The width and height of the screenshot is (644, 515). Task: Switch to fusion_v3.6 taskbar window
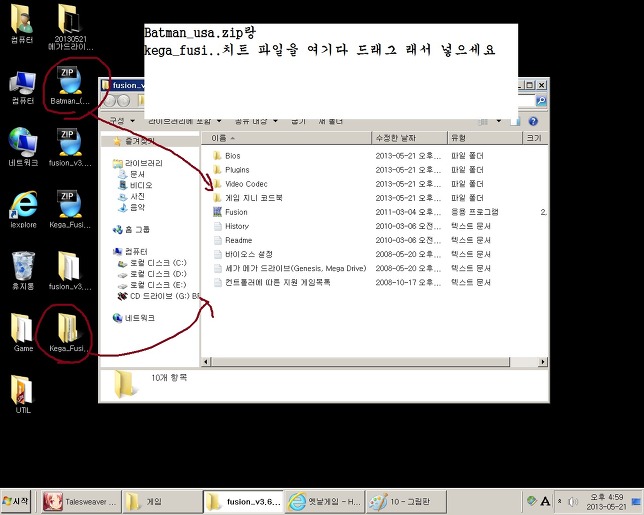244,501
